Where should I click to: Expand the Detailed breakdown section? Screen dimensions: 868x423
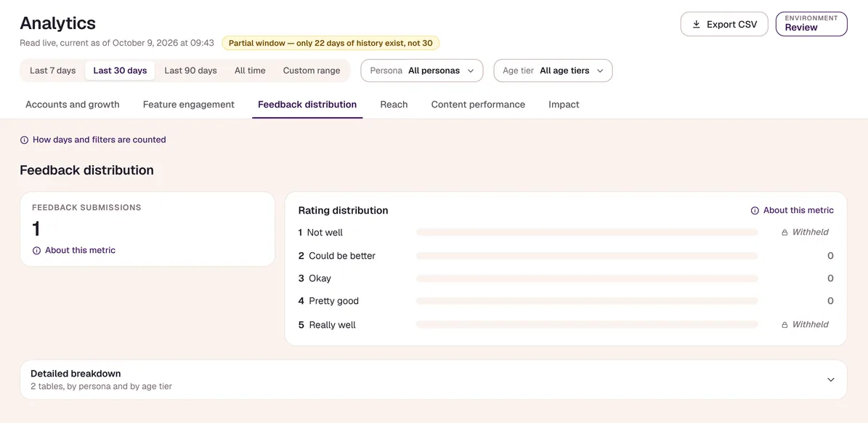(x=434, y=379)
